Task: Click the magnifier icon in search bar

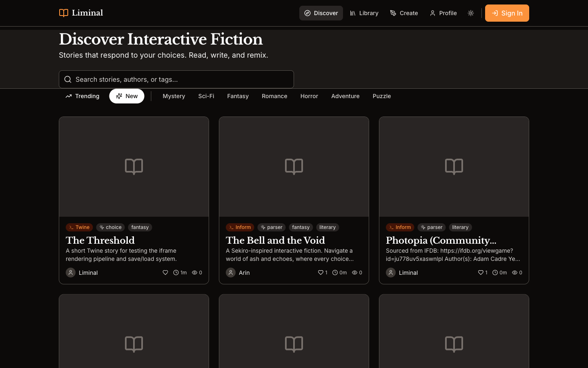Action: click(68, 79)
